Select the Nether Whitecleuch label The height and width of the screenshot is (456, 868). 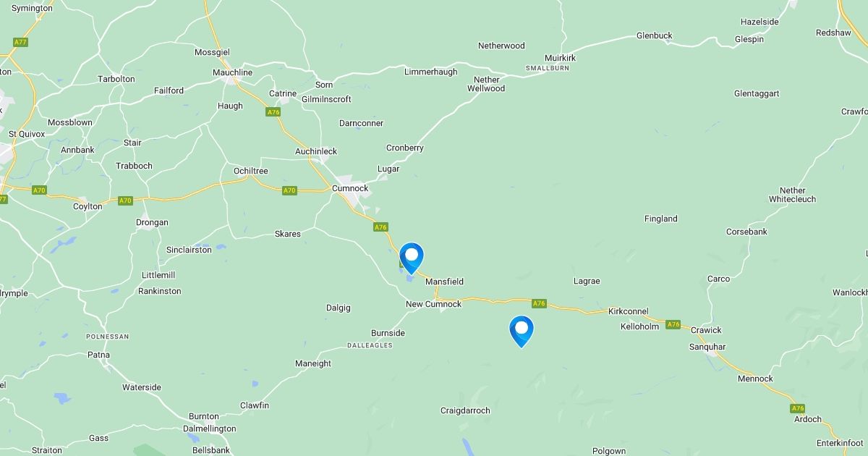pyautogui.click(x=792, y=195)
